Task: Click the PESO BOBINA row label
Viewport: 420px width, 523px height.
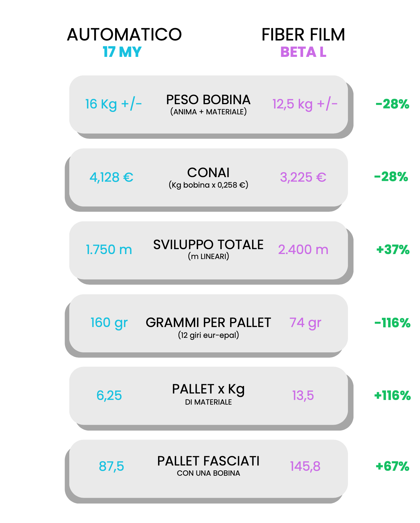Action: click(x=208, y=100)
